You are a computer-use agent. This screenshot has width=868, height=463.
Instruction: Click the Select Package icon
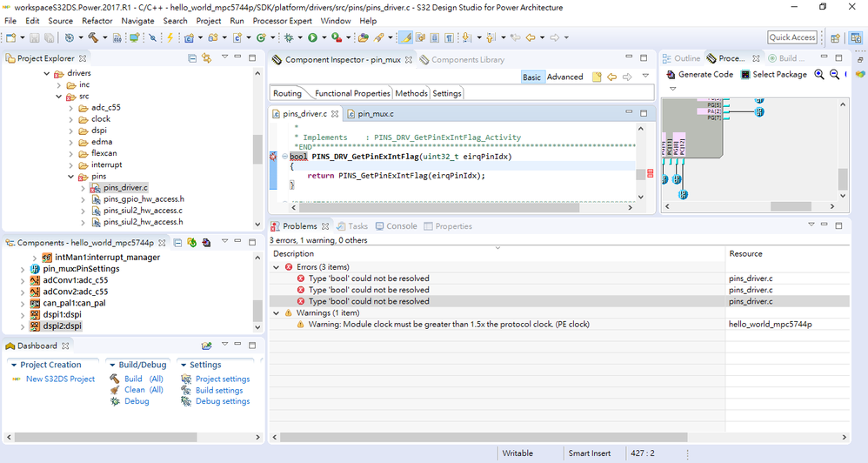click(745, 74)
